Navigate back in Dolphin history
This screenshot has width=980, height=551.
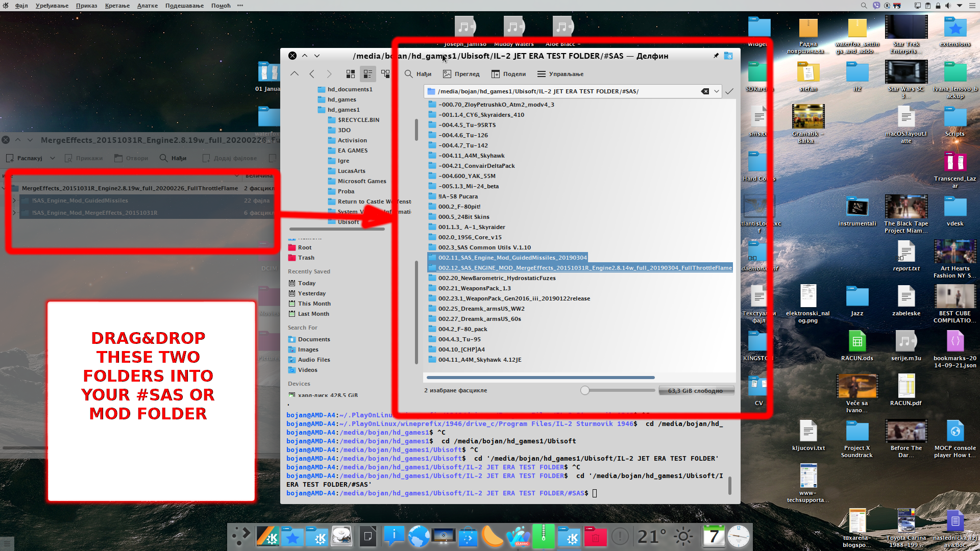point(312,74)
